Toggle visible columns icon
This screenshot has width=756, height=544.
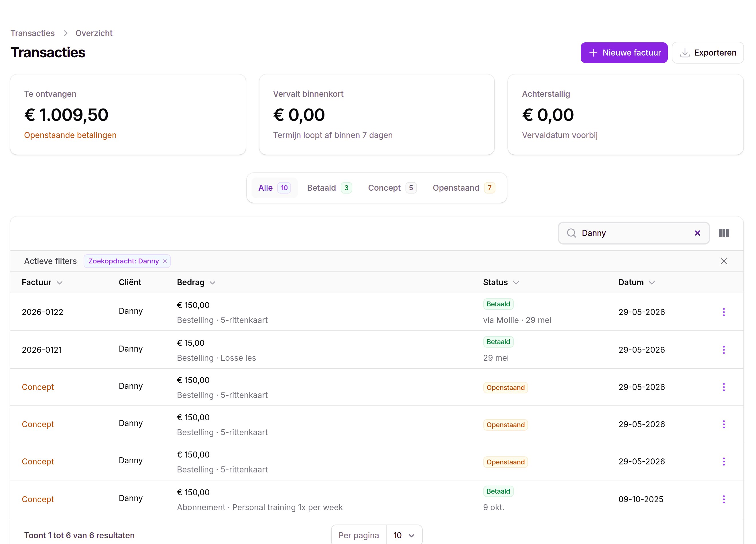coord(724,233)
